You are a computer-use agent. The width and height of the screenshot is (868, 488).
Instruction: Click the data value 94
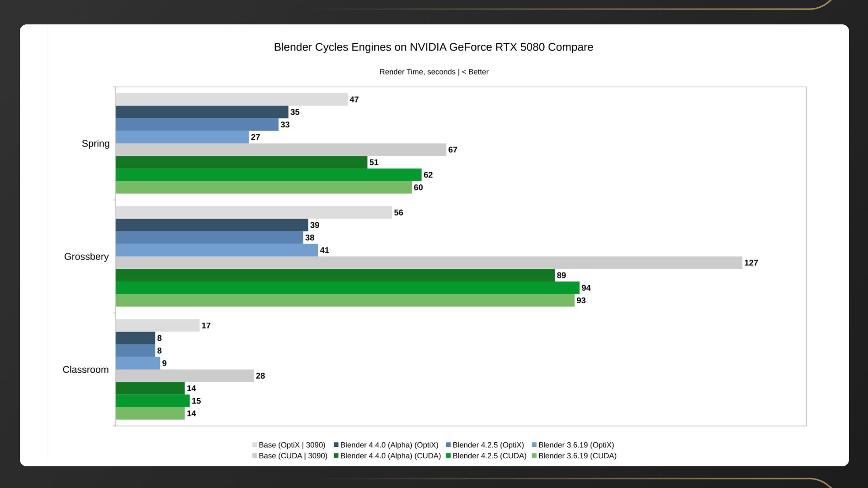586,288
